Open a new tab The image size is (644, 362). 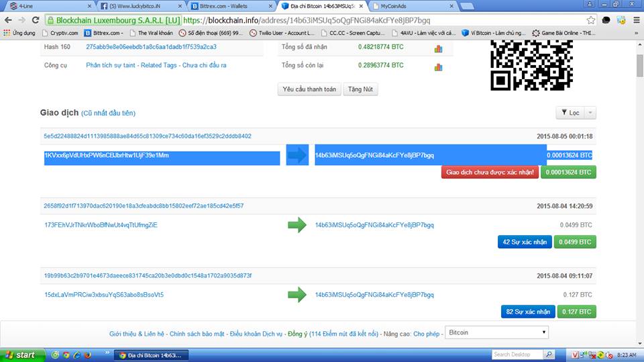click(x=467, y=6)
